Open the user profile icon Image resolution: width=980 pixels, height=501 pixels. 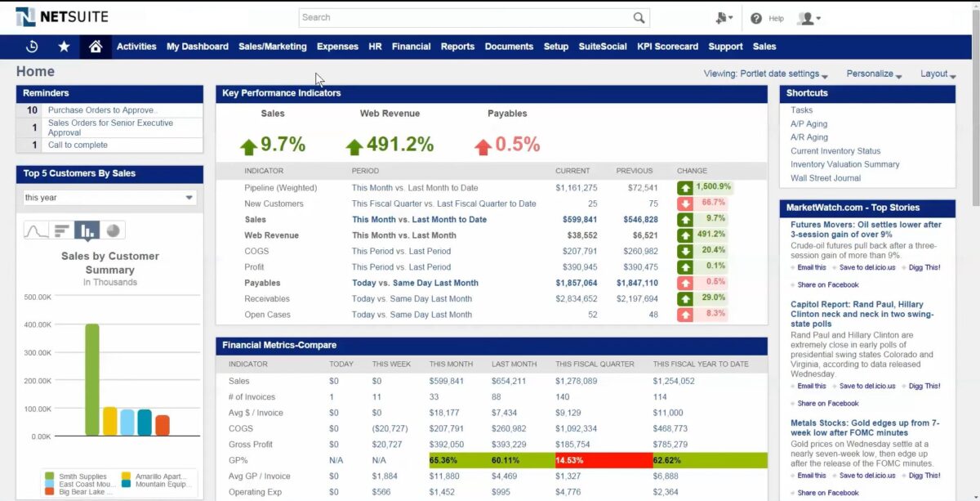point(806,18)
